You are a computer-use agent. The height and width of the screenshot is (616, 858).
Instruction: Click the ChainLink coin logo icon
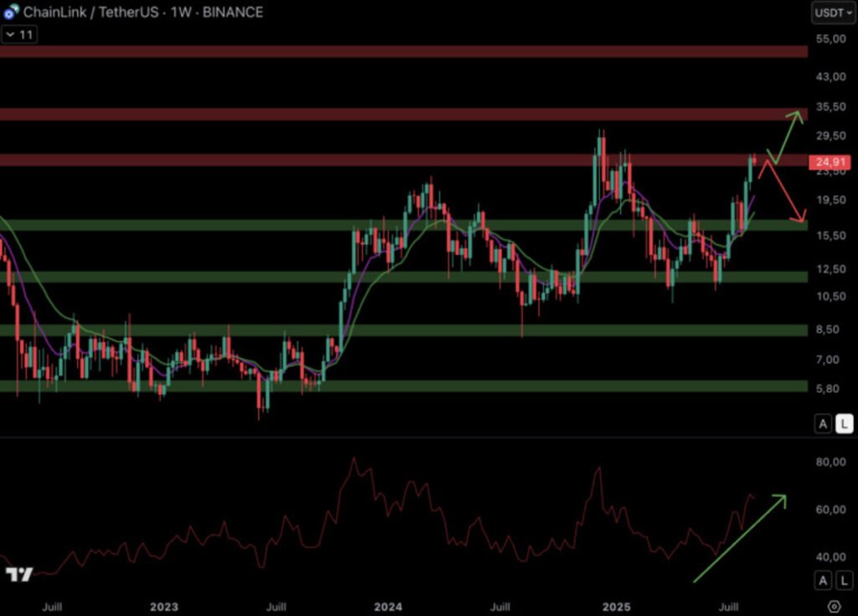pyautogui.click(x=11, y=12)
